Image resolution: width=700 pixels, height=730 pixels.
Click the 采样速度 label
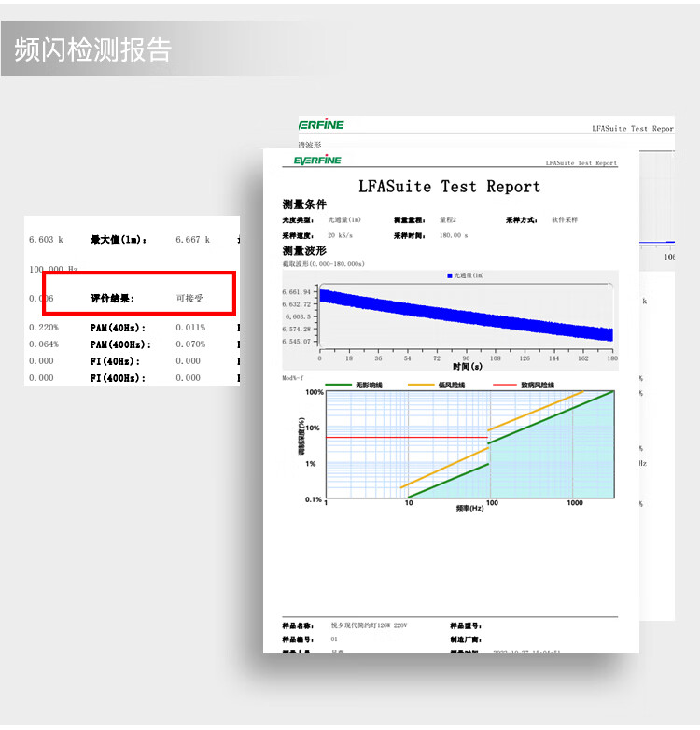pyautogui.click(x=298, y=235)
